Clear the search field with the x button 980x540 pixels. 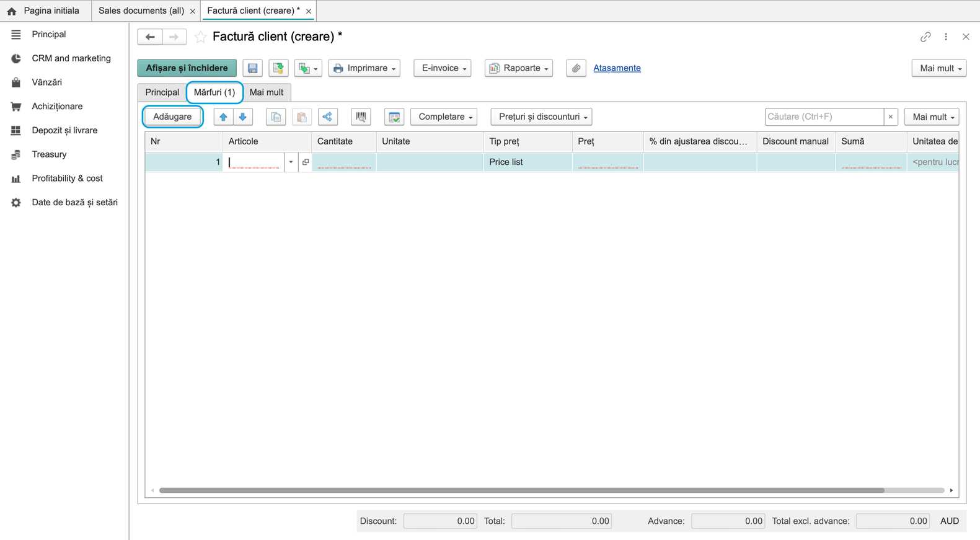coord(891,117)
